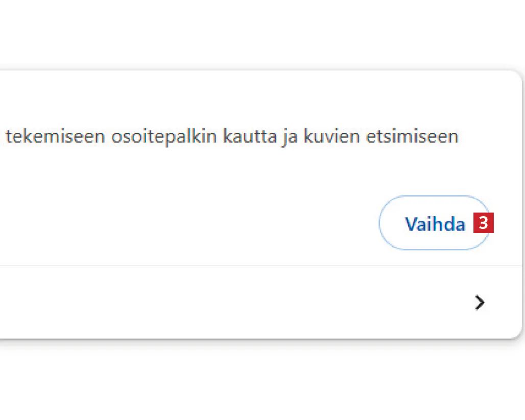Click the card space right of "etsimiseen"
The height and width of the screenshot is (420, 525).
(488, 137)
